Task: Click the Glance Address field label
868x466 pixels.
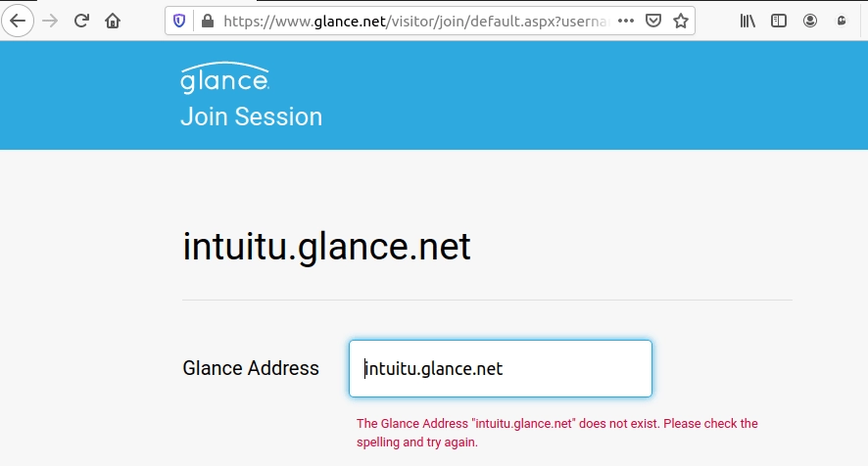Action: [x=251, y=368]
